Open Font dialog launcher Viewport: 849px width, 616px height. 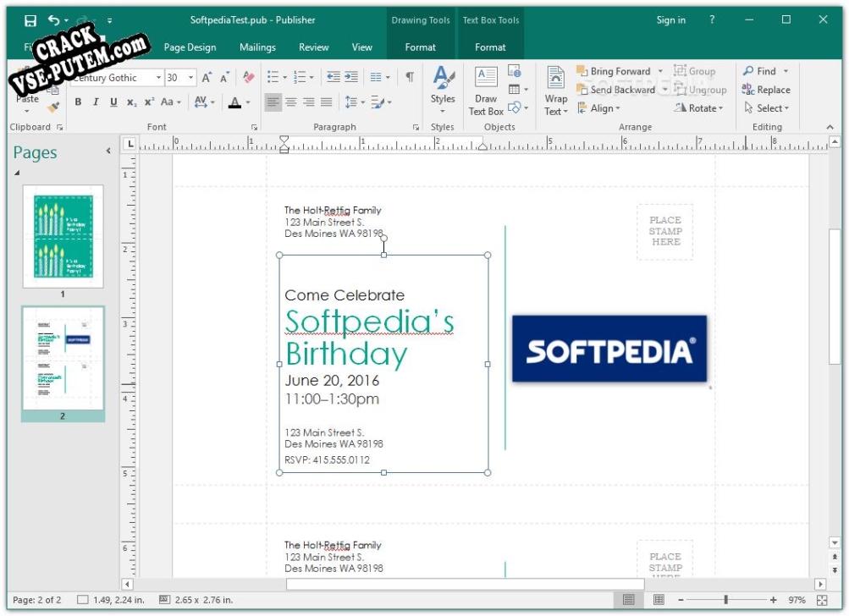coord(254,127)
